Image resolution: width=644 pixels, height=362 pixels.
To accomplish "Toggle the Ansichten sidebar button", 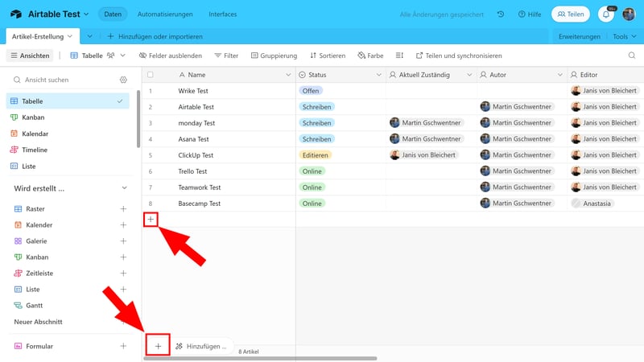I will coord(30,56).
